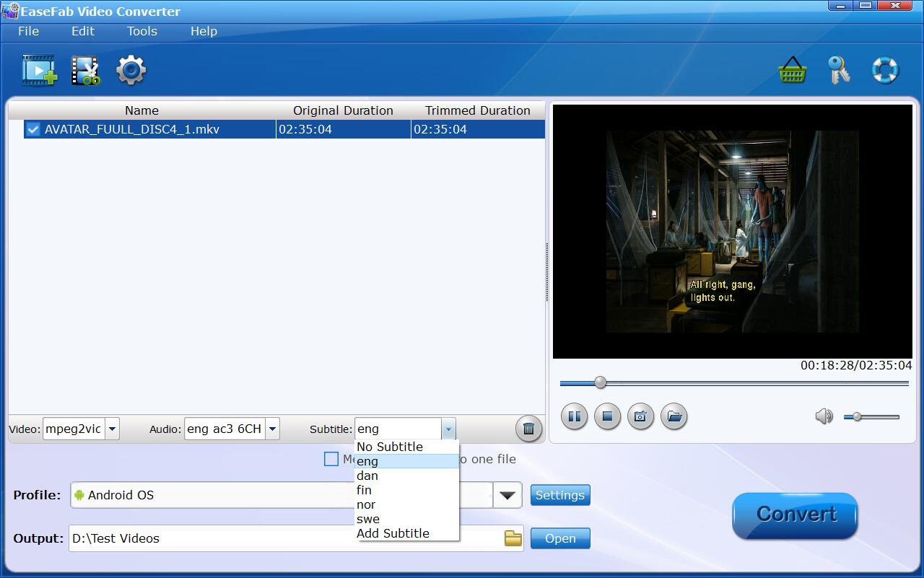The image size is (924, 578).
Task: Click the output browse folder icon
Action: click(513, 538)
